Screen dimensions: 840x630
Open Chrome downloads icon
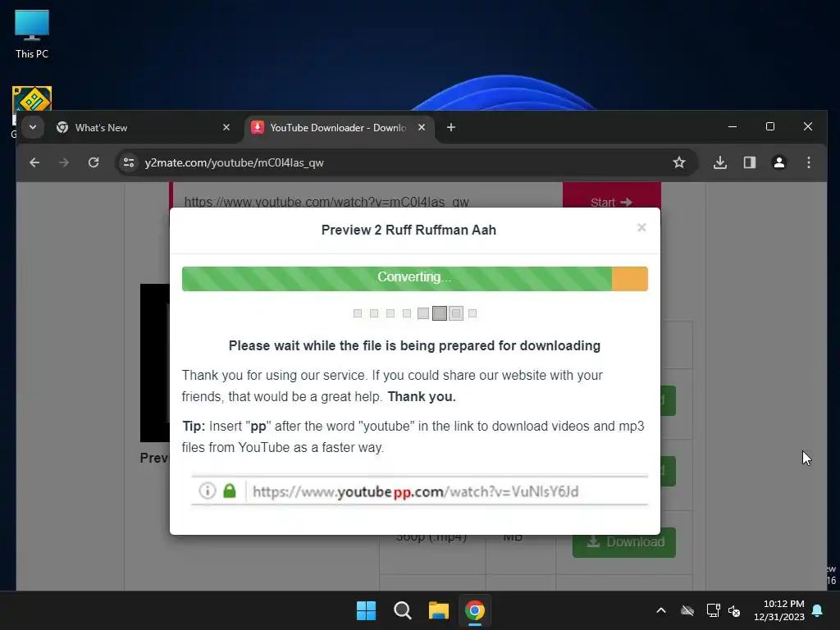[x=720, y=162]
